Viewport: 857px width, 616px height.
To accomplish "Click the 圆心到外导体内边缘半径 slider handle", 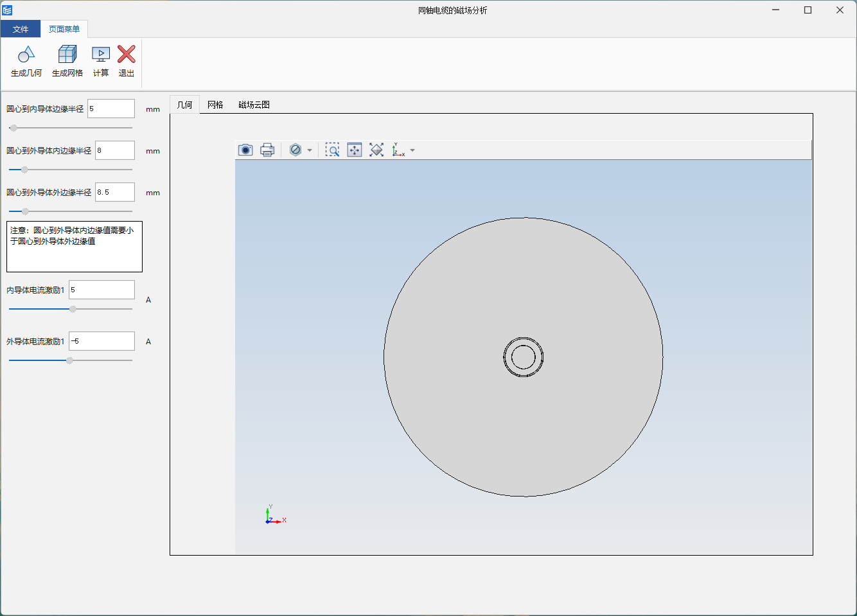I will [24, 170].
